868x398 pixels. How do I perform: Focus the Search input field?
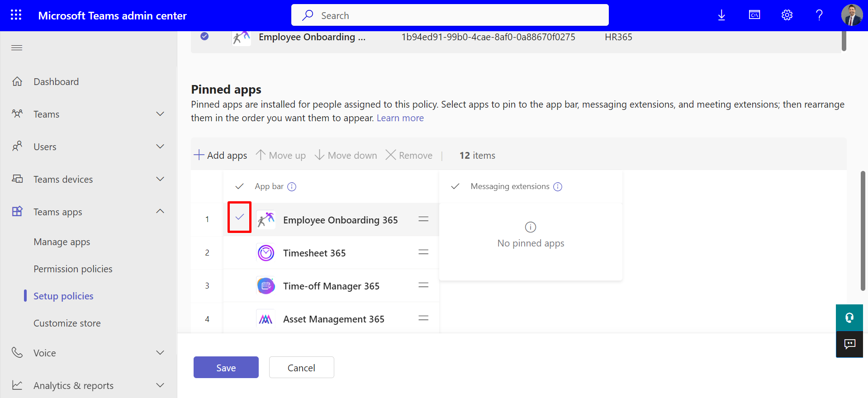click(450, 15)
